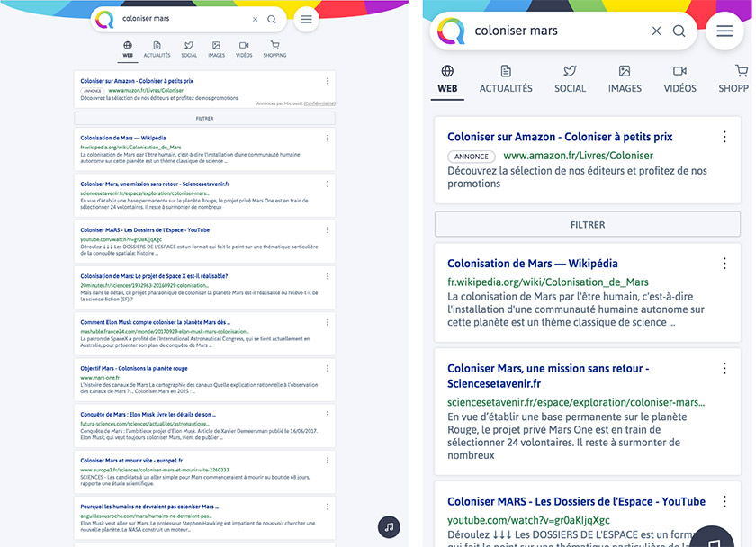This screenshot has width=756, height=547.
Task: Open options for Amazon ad in left view
Action: point(328,81)
